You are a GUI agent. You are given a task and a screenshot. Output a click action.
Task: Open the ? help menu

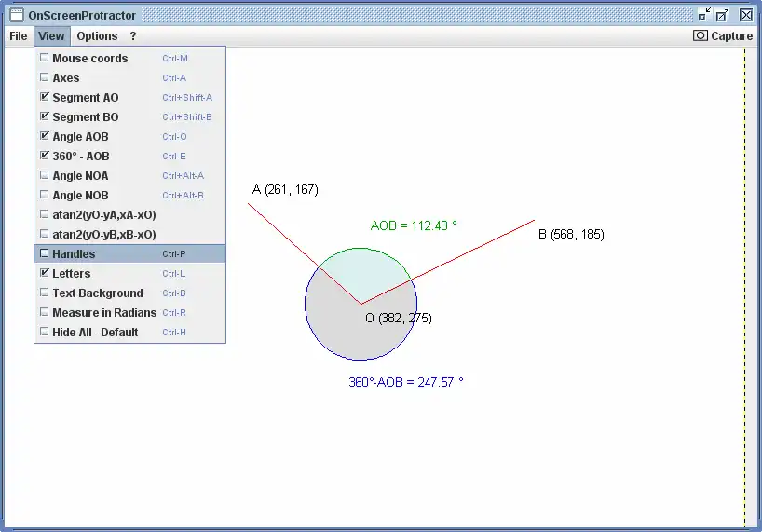pyautogui.click(x=133, y=36)
